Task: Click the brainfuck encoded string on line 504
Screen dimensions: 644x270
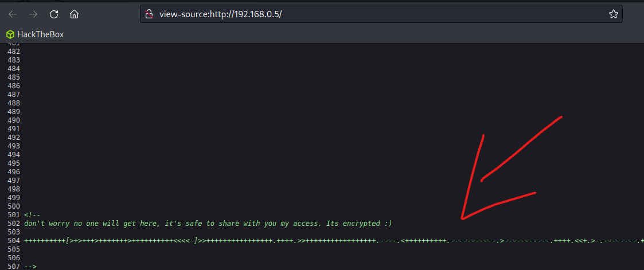Action: pyautogui.click(x=334, y=240)
